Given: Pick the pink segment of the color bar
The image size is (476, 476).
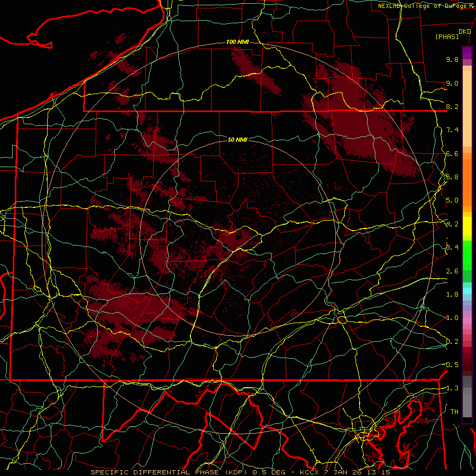Looking at the screenshot, I should (467, 321).
